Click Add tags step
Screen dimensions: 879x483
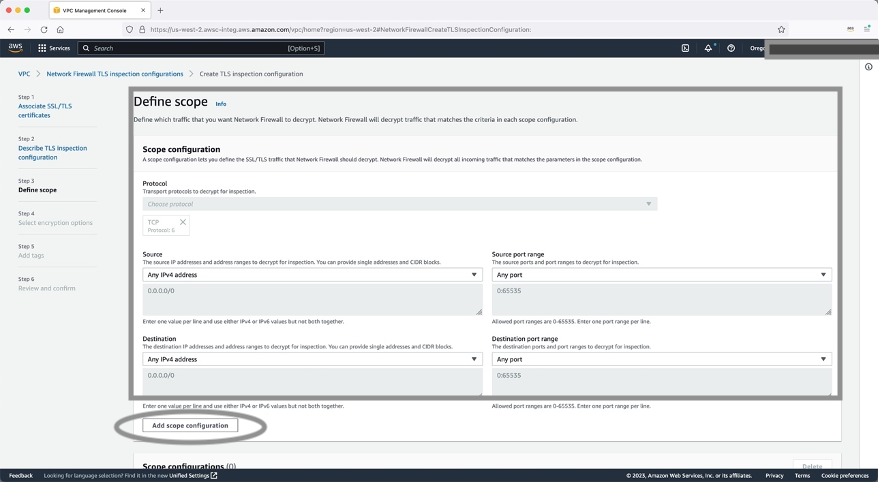point(31,256)
